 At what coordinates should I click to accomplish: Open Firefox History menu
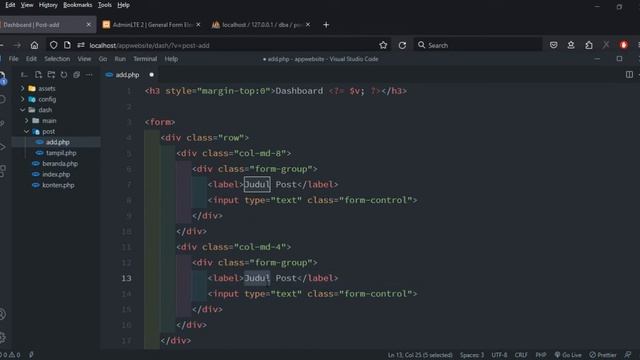48,5
